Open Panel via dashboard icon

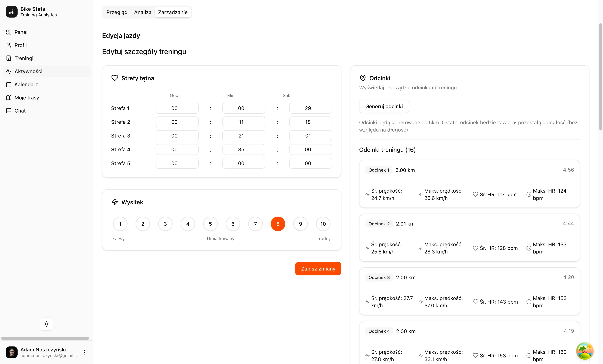coord(9,32)
